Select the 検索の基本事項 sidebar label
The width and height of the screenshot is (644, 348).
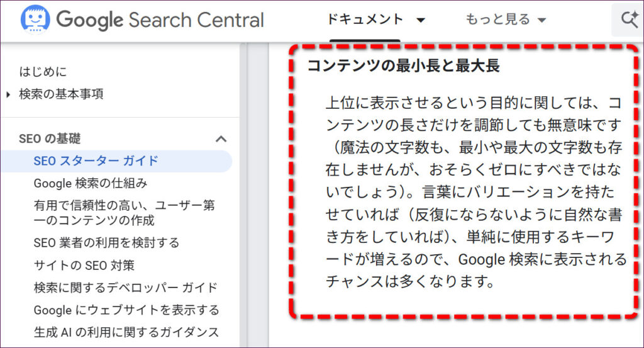tap(61, 94)
